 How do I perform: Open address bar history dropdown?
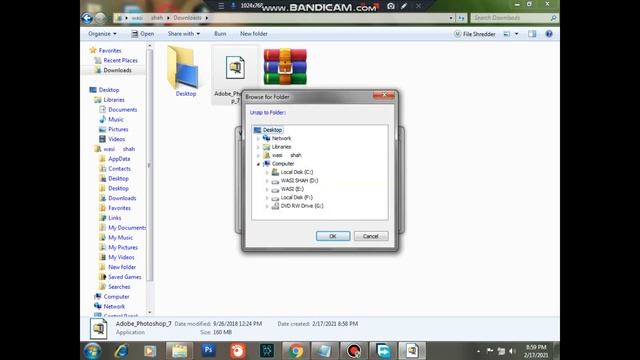click(451, 18)
